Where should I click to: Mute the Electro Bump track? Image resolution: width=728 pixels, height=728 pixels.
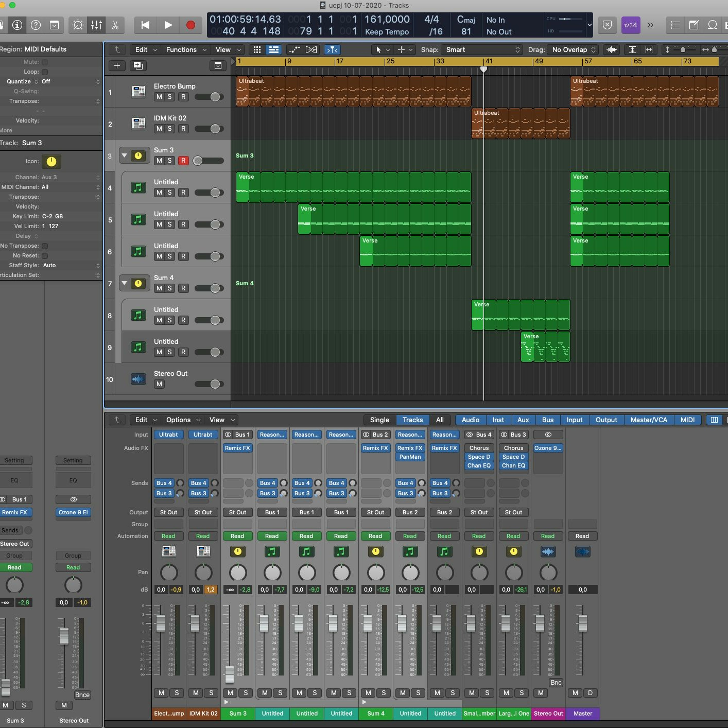[x=159, y=97]
